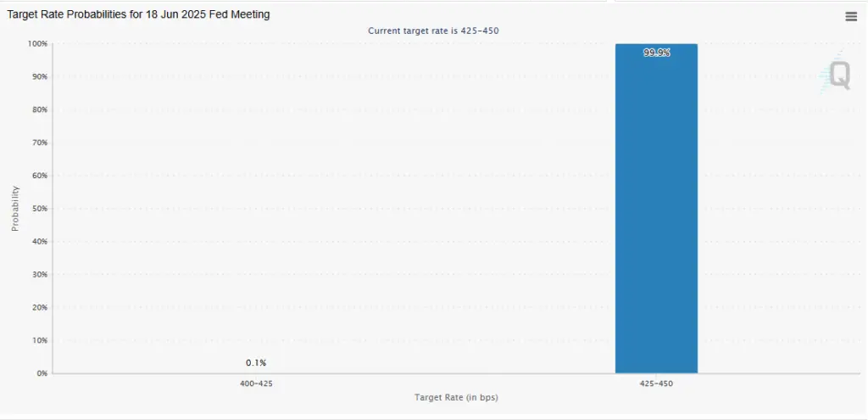Image resolution: width=868 pixels, height=420 pixels.
Task: Click the 30% y-axis tick label
Action: click(x=38, y=274)
